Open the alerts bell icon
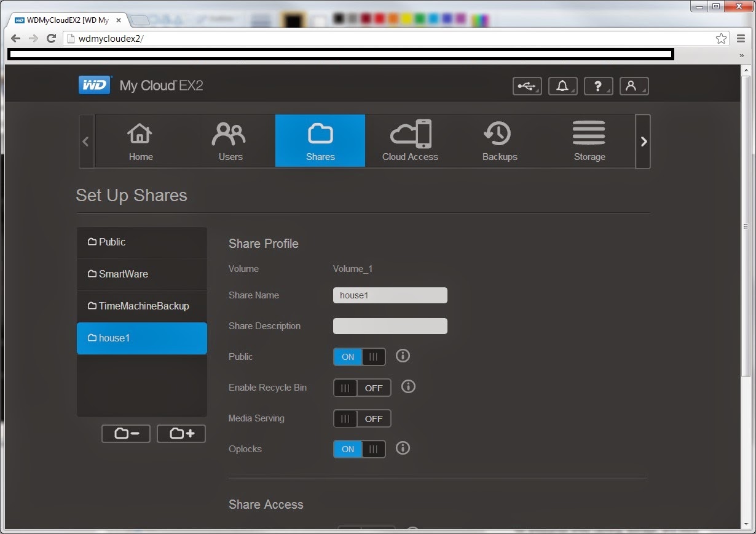 click(562, 86)
